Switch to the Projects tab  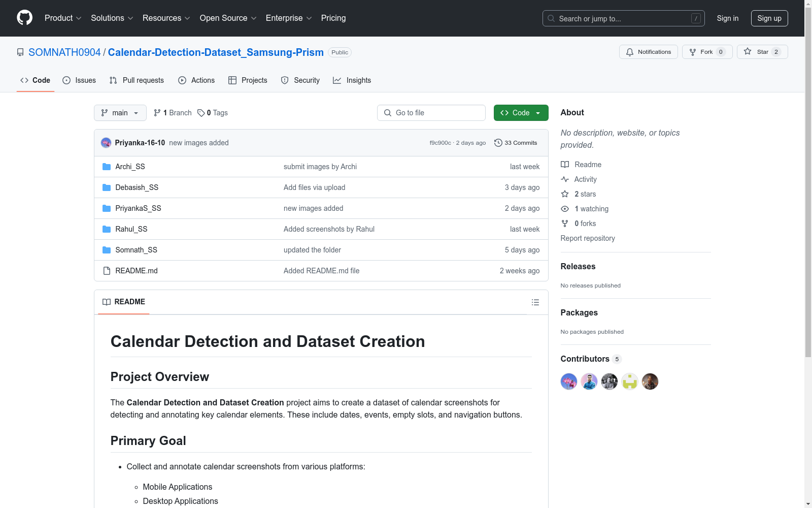[x=248, y=80]
